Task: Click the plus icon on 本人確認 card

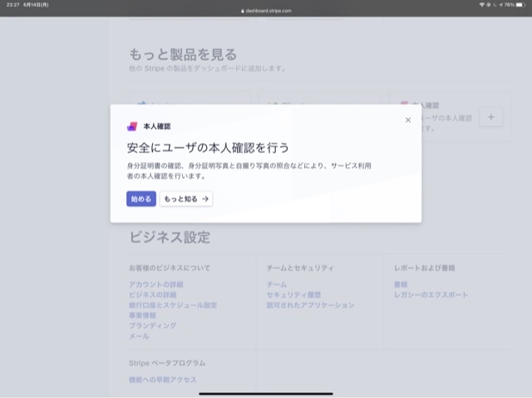Action: tap(490, 117)
